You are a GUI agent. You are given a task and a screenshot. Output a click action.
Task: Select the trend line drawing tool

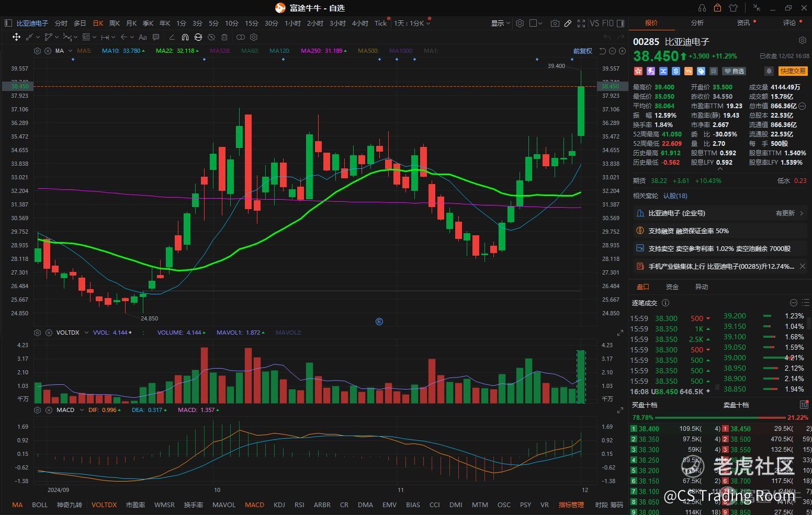[x=29, y=37]
